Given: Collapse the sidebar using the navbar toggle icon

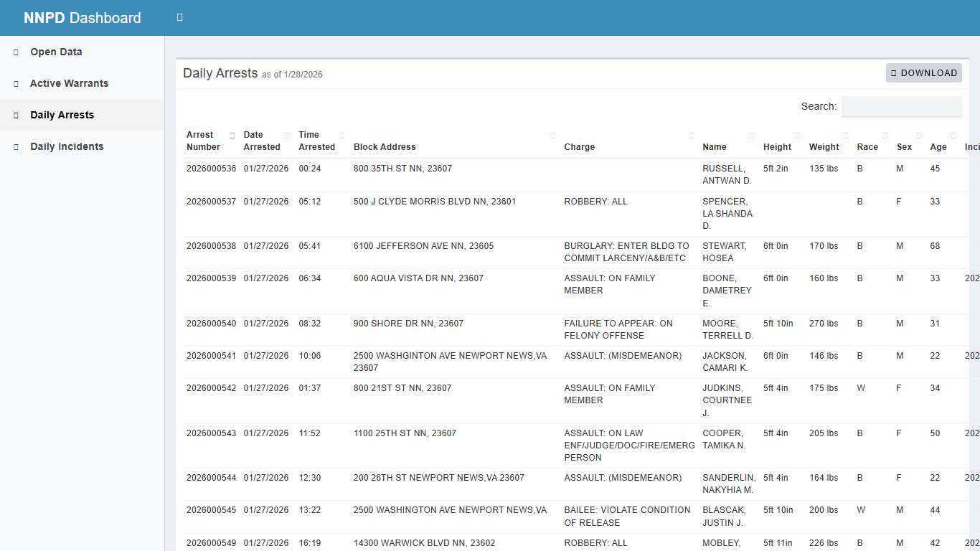Looking at the screenshot, I should (179, 17).
